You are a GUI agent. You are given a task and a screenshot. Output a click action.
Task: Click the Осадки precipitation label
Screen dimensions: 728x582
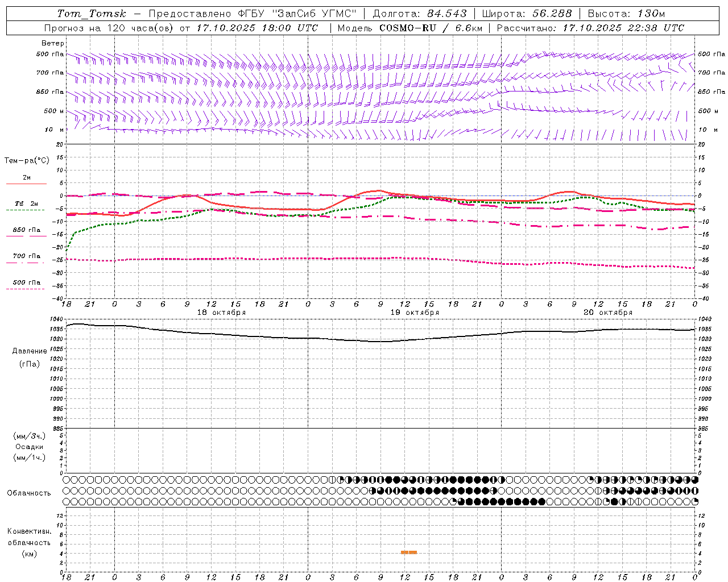coord(29,447)
